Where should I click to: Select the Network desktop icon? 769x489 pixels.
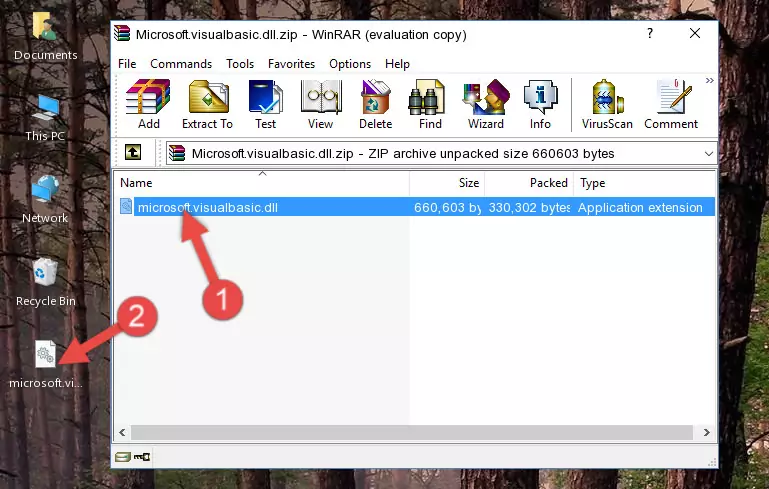click(x=45, y=199)
